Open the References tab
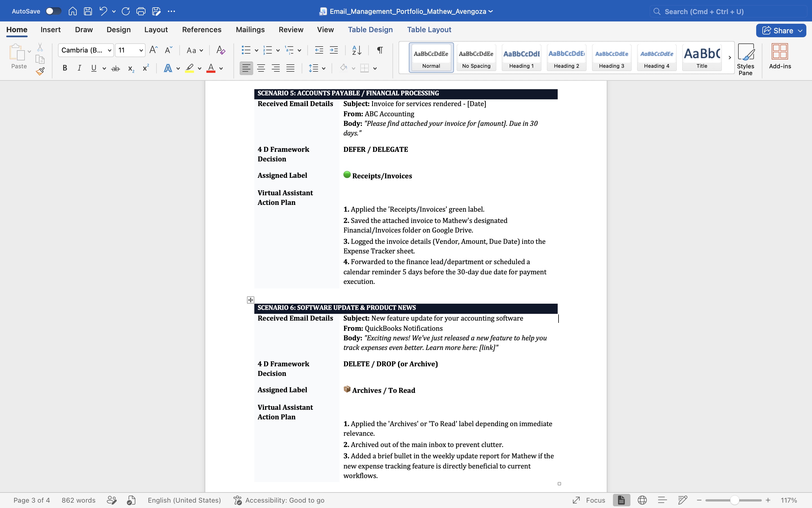Image resolution: width=812 pixels, height=508 pixels. (x=202, y=30)
